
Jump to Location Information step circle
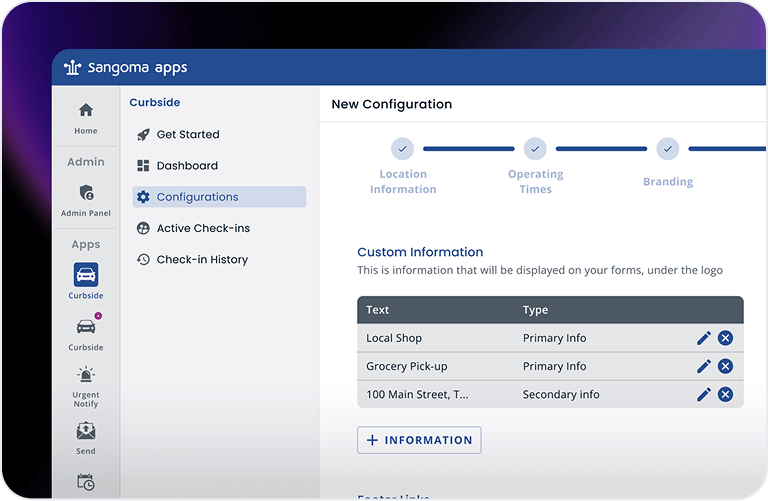tap(403, 149)
